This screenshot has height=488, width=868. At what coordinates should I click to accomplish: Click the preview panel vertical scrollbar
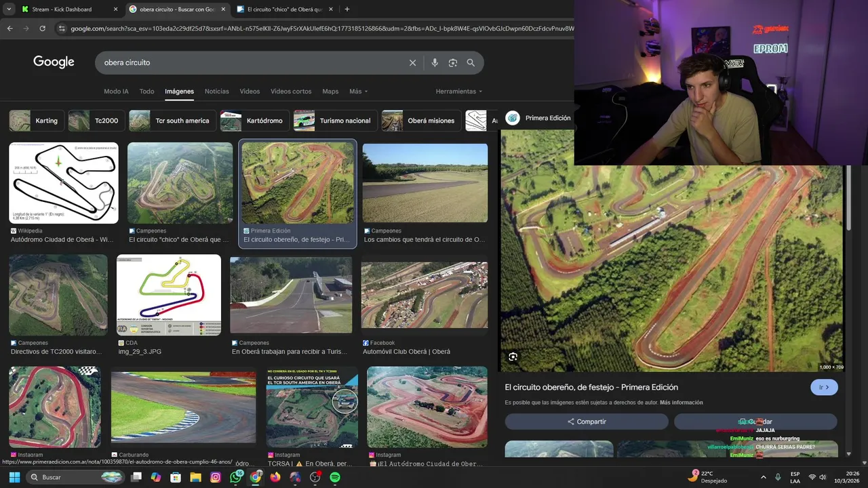pyautogui.click(x=848, y=197)
